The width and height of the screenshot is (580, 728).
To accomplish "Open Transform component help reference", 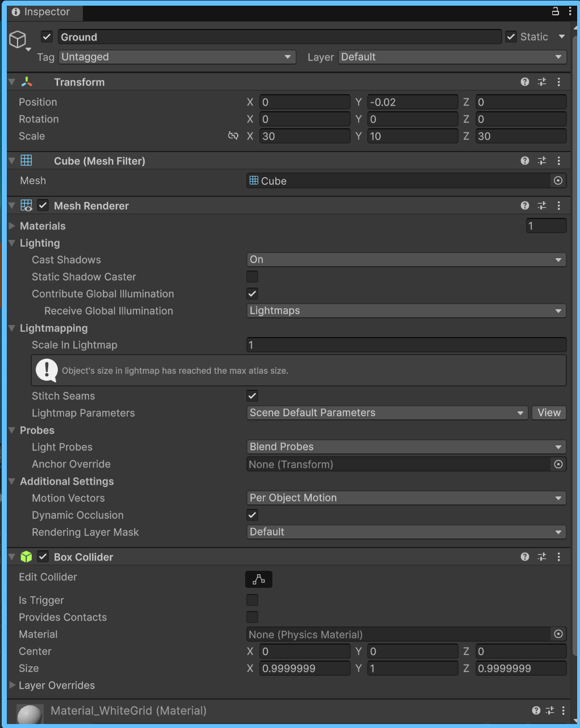I will click(525, 82).
